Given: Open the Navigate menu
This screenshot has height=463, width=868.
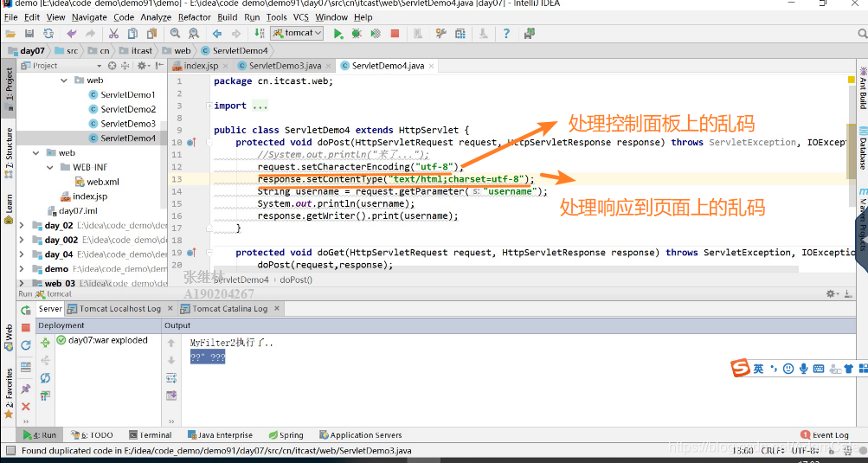Looking at the screenshot, I should coord(89,17).
